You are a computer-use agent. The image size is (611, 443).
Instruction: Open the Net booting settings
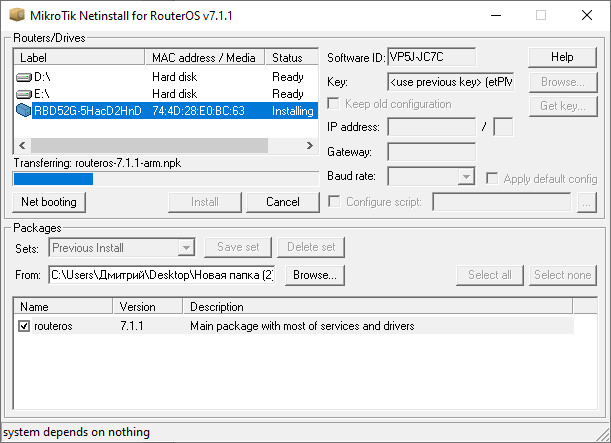(x=48, y=202)
